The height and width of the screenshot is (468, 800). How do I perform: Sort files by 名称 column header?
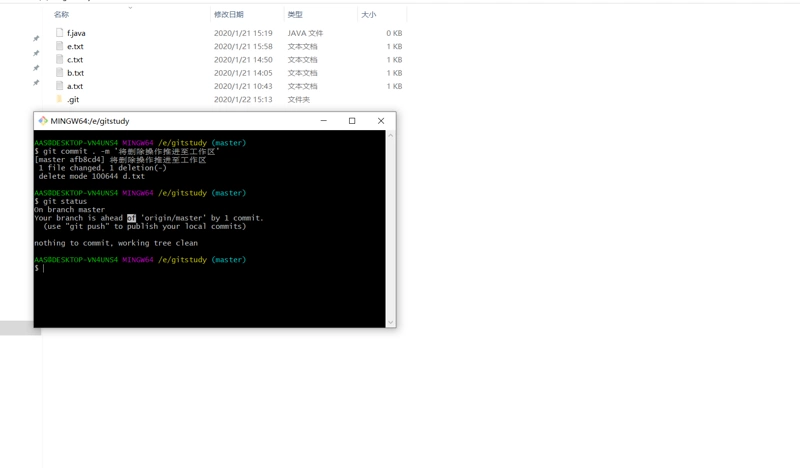point(61,14)
